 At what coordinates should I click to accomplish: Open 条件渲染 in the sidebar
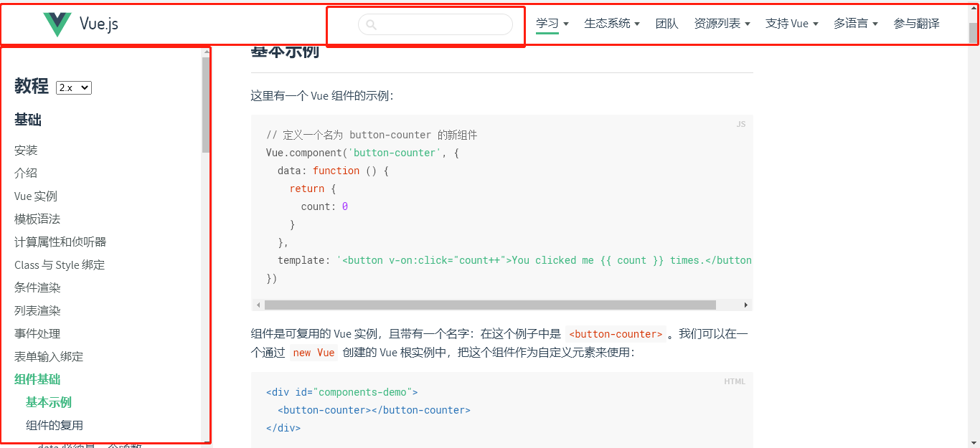(37, 288)
